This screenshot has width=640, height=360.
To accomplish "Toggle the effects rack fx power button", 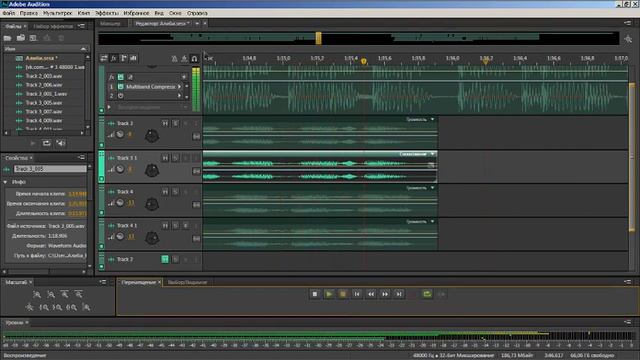I will (121, 77).
